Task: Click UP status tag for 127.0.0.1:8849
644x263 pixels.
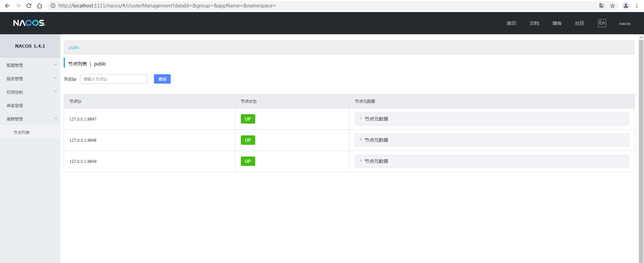Action: point(248,161)
